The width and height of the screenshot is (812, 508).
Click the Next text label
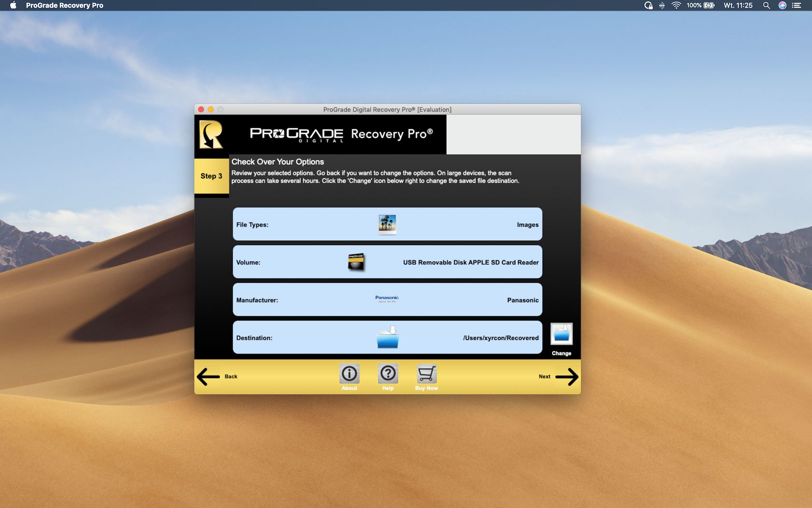[545, 376]
